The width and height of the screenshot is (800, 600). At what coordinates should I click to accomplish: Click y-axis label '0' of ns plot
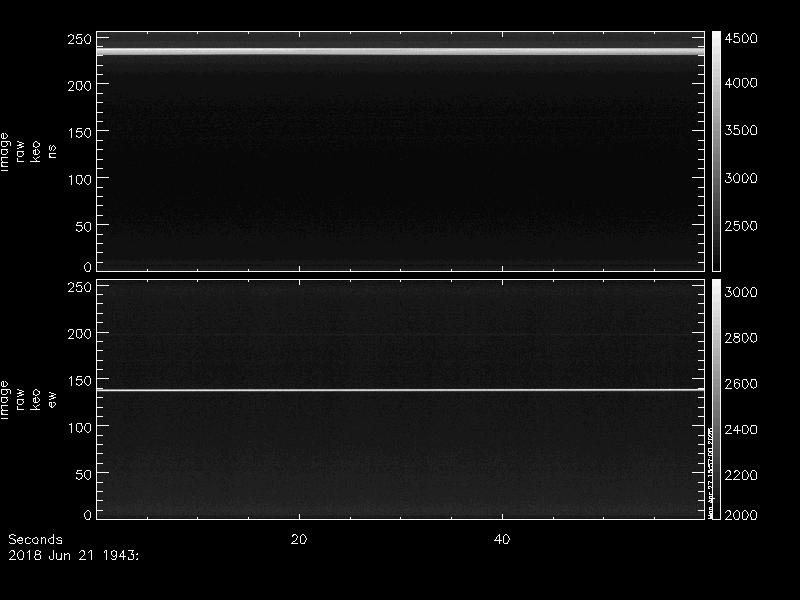click(x=88, y=266)
